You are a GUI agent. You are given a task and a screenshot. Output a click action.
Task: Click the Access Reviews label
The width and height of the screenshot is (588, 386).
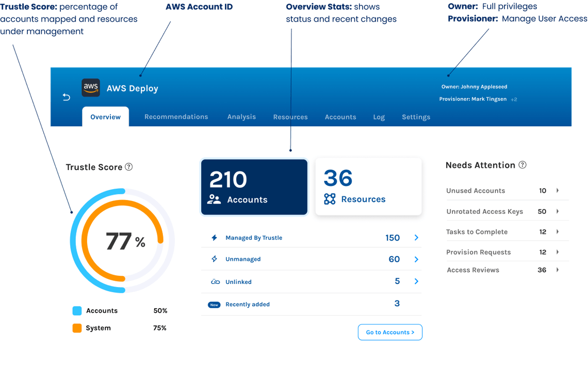click(x=473, y=270)
